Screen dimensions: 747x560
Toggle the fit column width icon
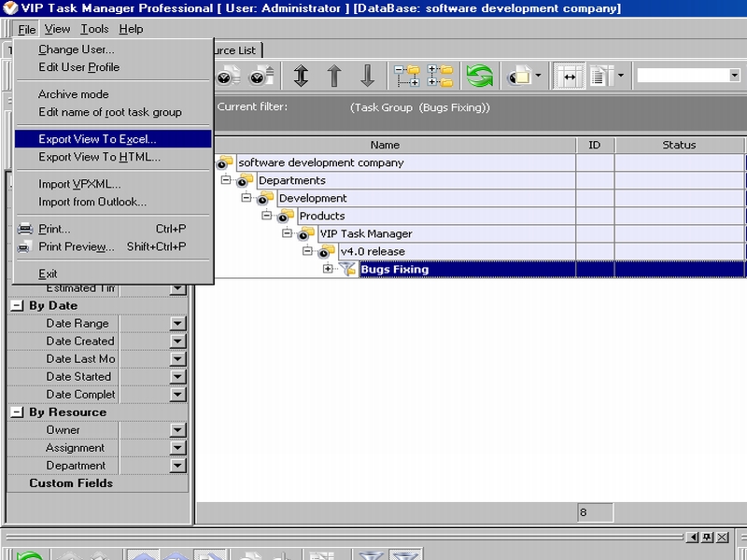(x=570, y=77)
